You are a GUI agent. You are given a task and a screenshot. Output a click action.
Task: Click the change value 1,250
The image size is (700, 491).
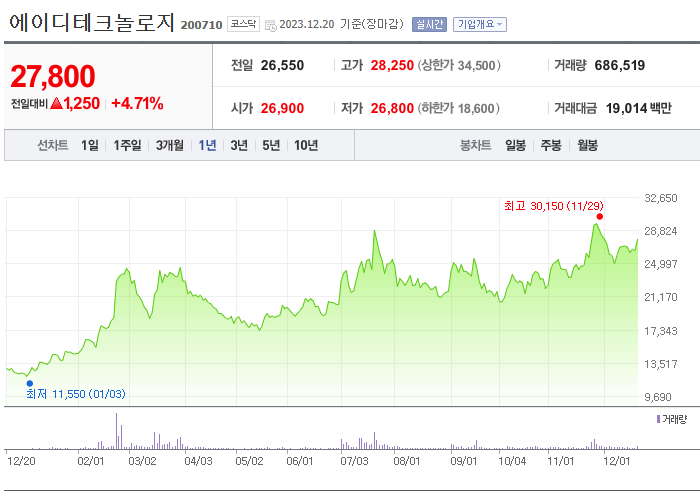click(x=81, y=104)
